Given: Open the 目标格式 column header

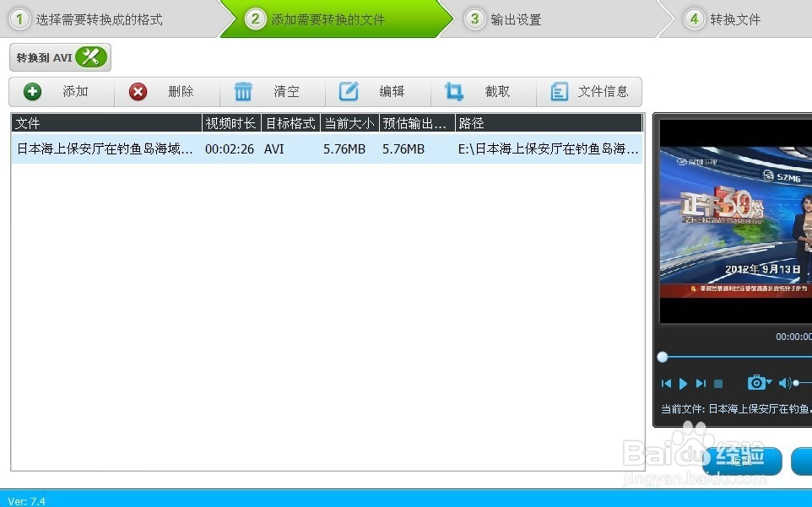Looking at the screenshot, I should 290,122.
